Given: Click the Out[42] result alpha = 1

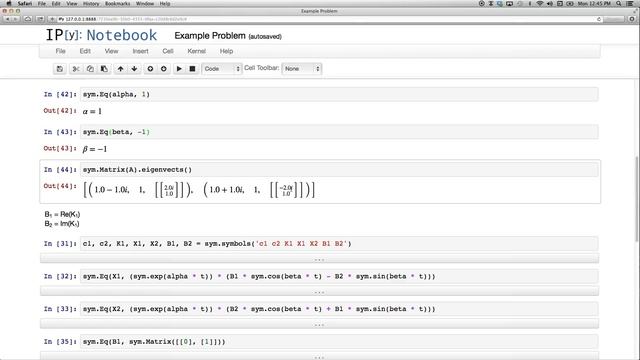Looking at the screenshot, I should [x=92, y=111].
